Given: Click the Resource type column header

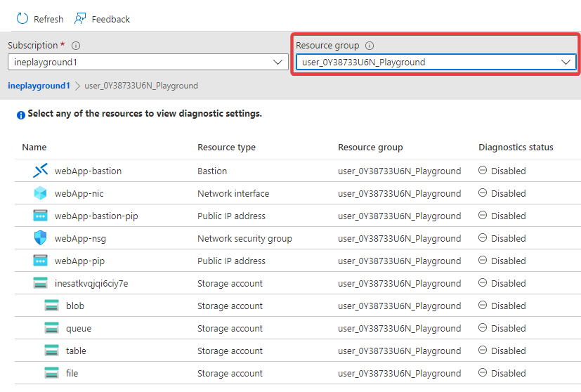Looking at the screenshot, I should (x=226, y=148).
